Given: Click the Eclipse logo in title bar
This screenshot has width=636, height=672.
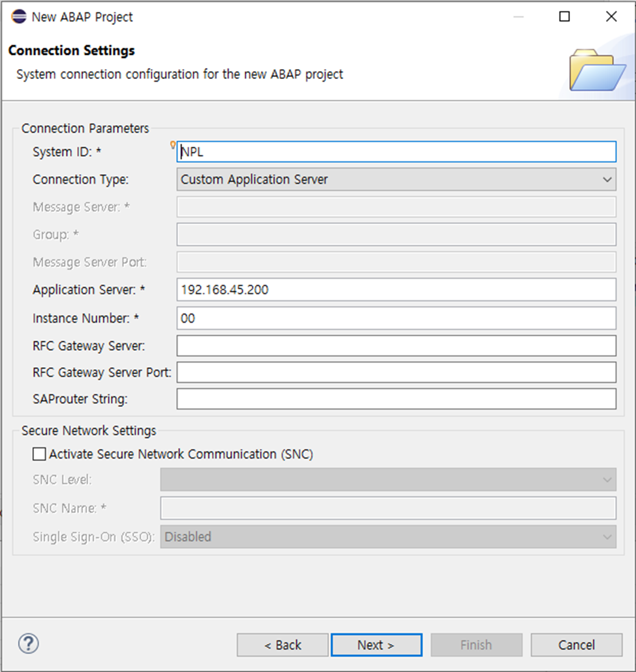Looking at the screenshot, I should (19, 17).
